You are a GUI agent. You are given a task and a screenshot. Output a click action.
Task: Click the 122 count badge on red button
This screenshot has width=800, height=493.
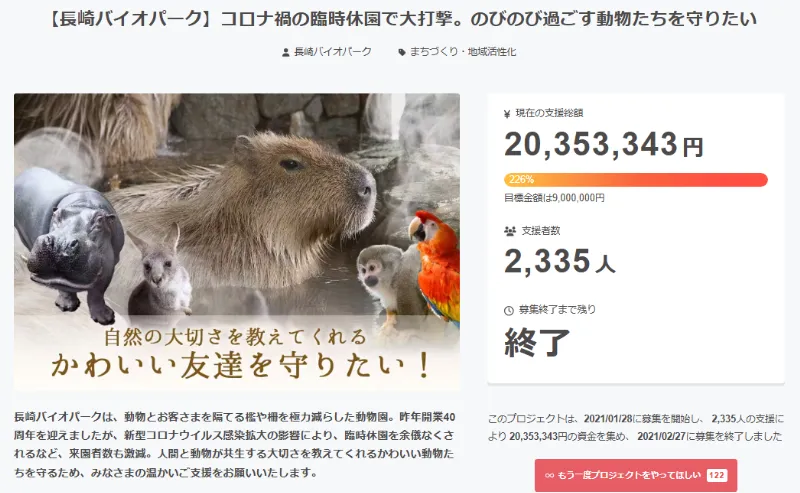[716, 475]
